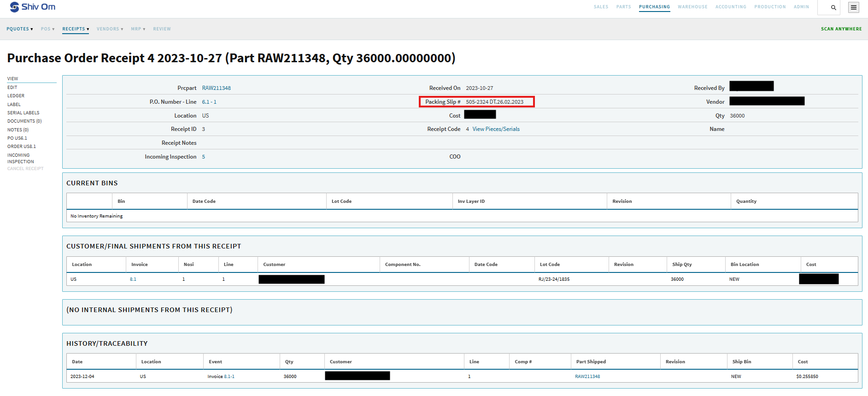Open the Vendors dropdown menu
The height and width of the screenshot is (396, 868).
tap(110, 29)
